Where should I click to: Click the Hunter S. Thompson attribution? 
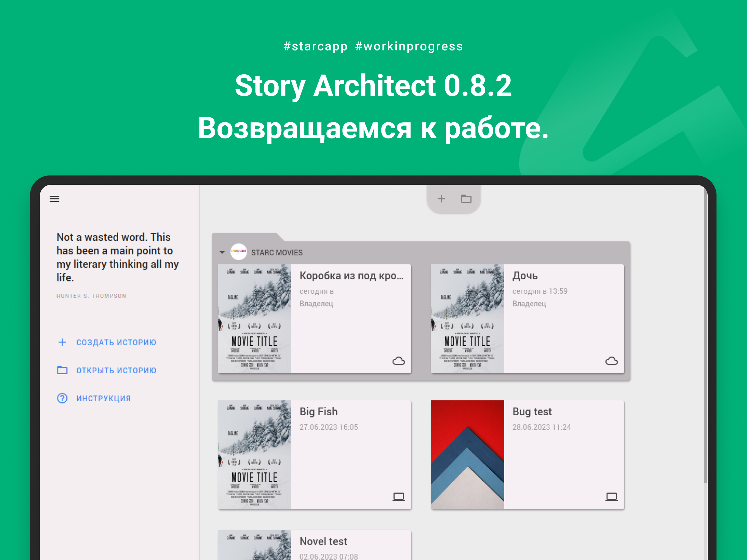91,296
